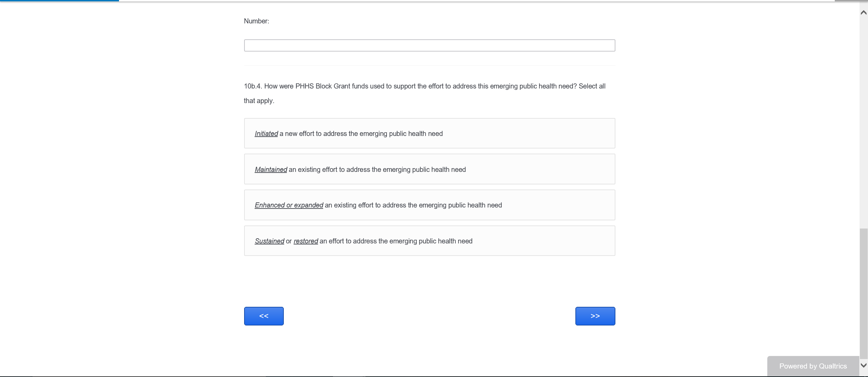The image size is (868, 377).
Task: Choose 'Sustained or restored an effort' option
Action: (429, 241)
